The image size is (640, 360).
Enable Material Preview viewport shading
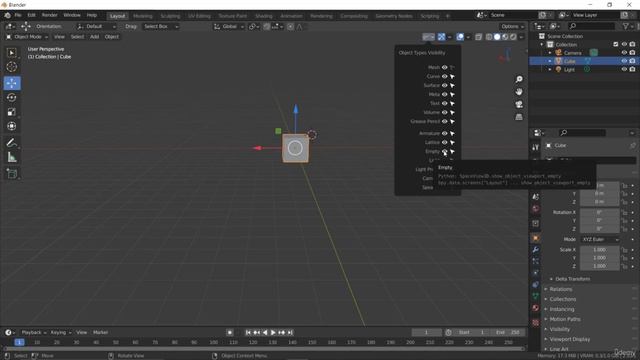(505, 37)
